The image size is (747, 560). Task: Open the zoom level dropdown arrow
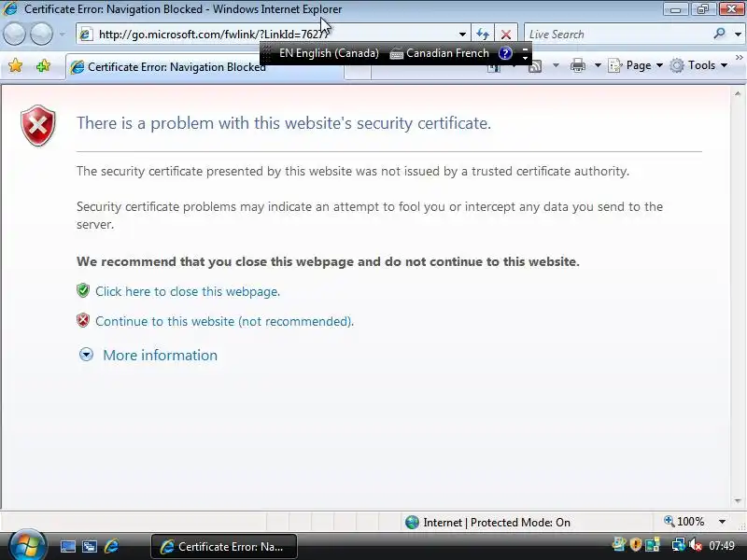(x=722, y=522)
